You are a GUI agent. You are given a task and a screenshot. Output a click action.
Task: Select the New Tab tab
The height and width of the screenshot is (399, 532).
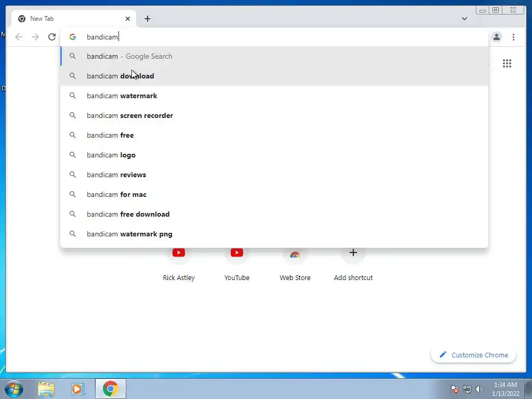coord(74,19)
